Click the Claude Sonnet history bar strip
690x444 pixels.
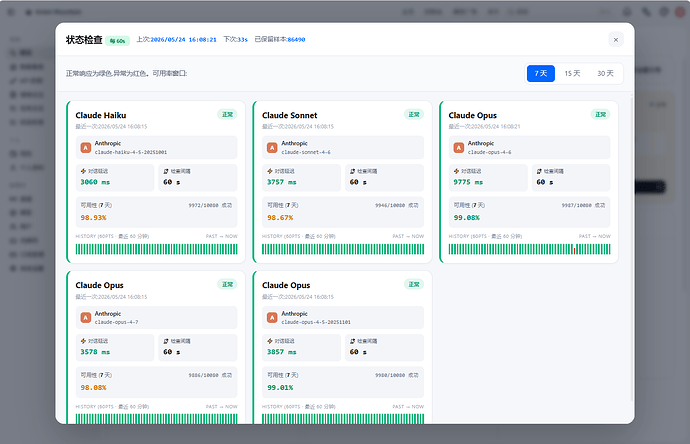[x=343, y=249]
